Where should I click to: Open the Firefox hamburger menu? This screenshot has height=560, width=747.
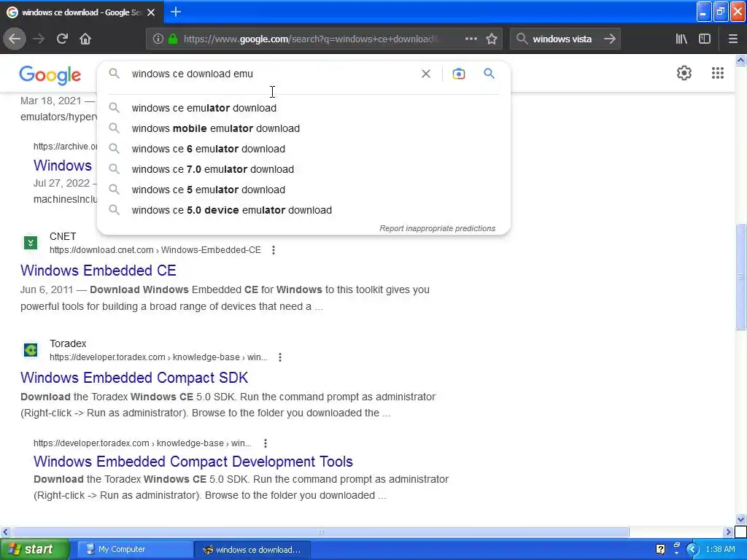(732, 39)
